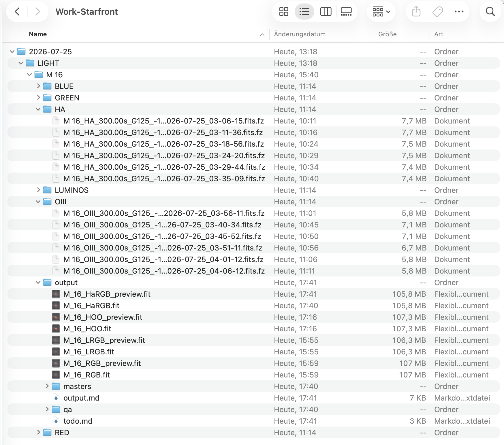
Task: Select HA file ending 03-29-44.fits.fz
Action: pyautogui.click(x=164, y=167)
